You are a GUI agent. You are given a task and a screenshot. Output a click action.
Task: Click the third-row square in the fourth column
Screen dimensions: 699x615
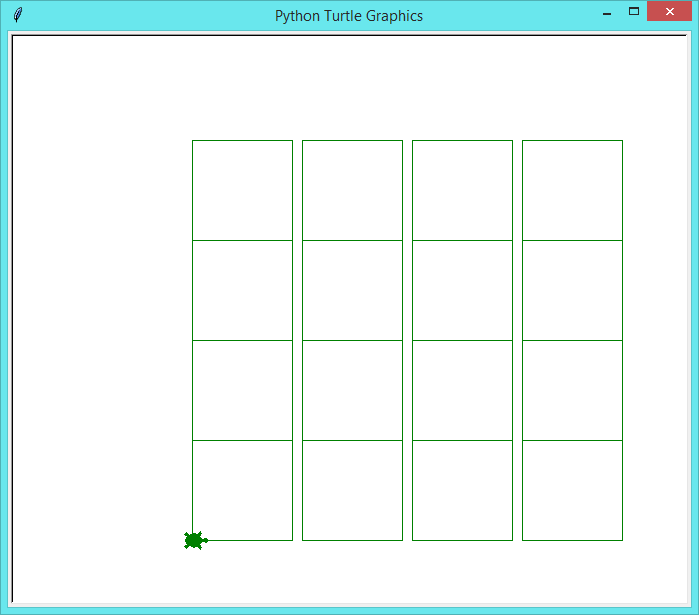[572, 390]
